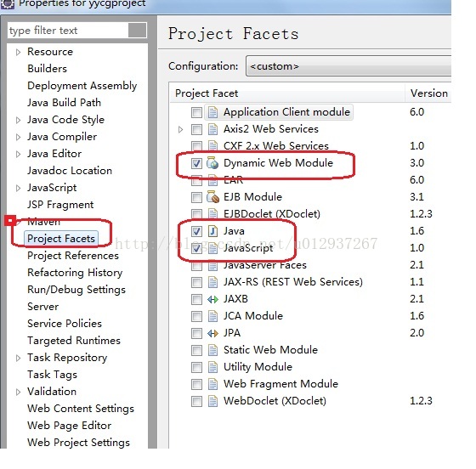Click the Java facet J icon
The height and width of the screenshot is (469, 476).
212,231
